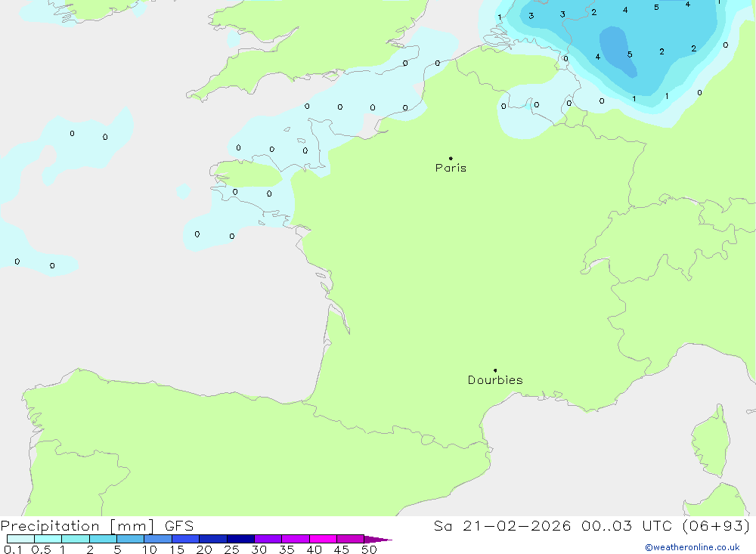Click the weatheronline.co.uk copyright link
Image resolution: width=756 pixels, height=554 pixels.
pyautogui.click(x=692, y=547)
